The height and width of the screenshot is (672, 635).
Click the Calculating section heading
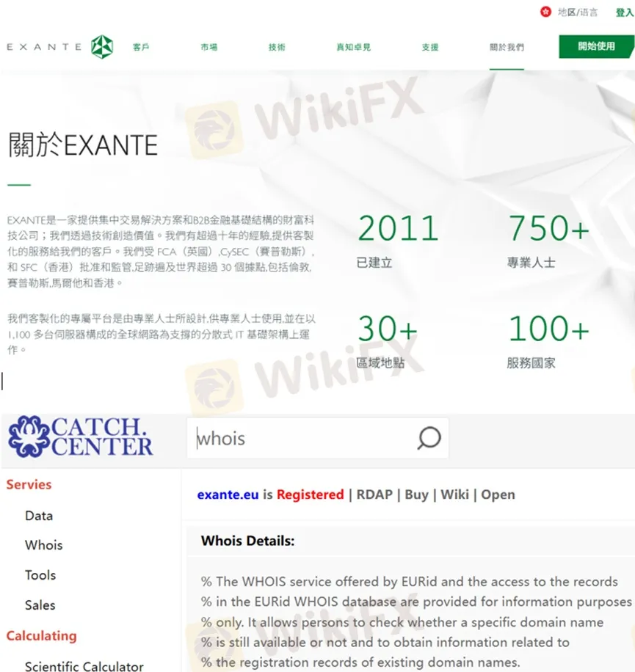(41, 635)
